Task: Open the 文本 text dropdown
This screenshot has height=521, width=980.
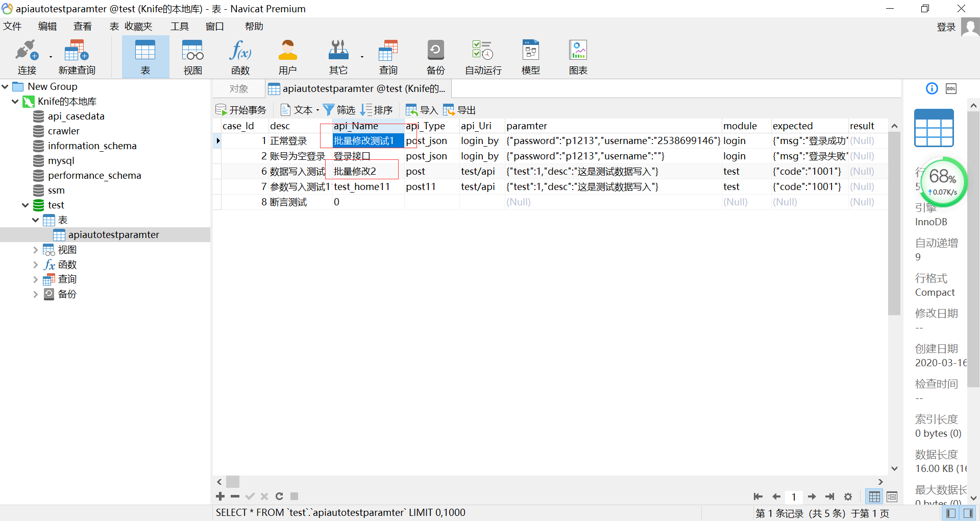Action: tap(300, 110)
